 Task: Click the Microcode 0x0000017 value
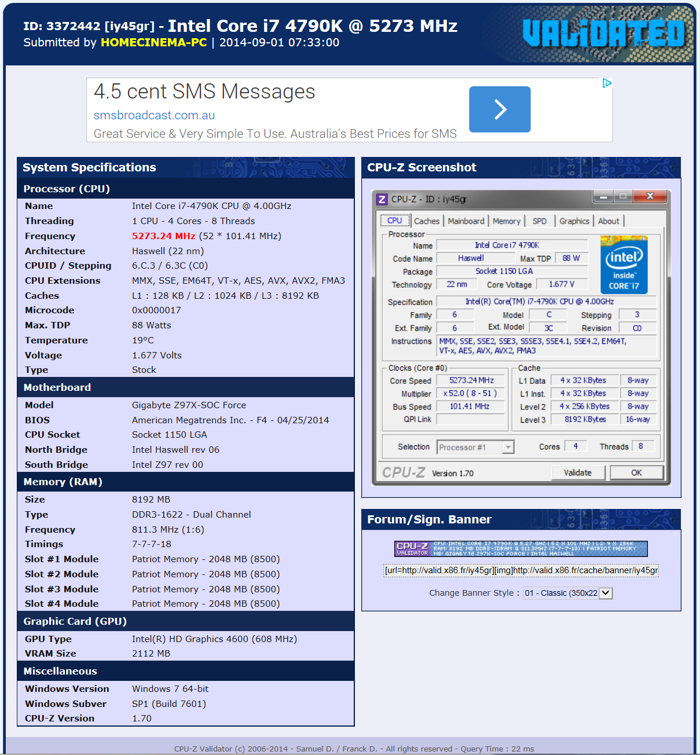pos(156,310)
